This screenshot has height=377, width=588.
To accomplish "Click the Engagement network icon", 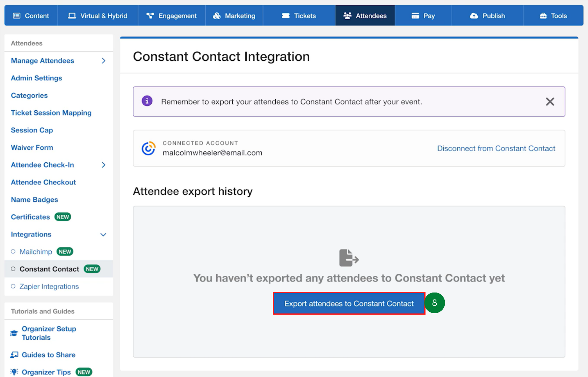I will [150, 16].
